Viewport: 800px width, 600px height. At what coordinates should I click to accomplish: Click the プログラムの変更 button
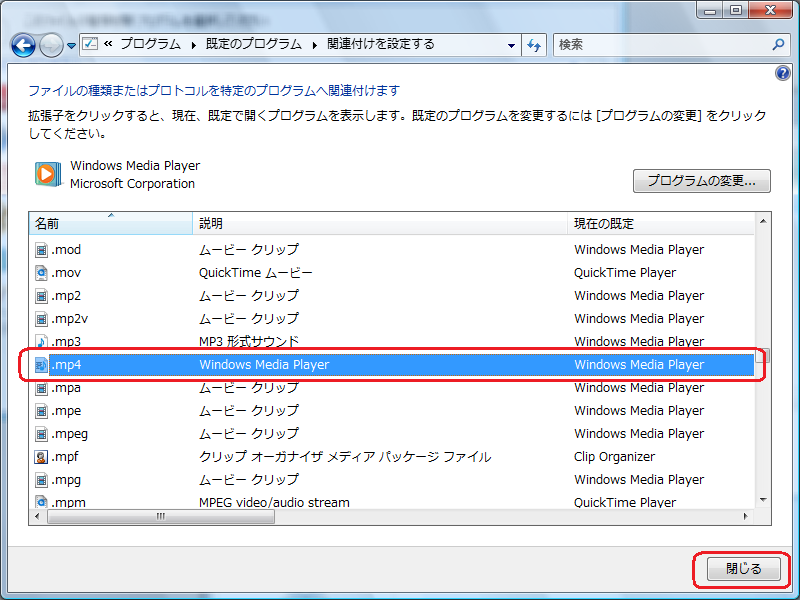coord(701,181)
